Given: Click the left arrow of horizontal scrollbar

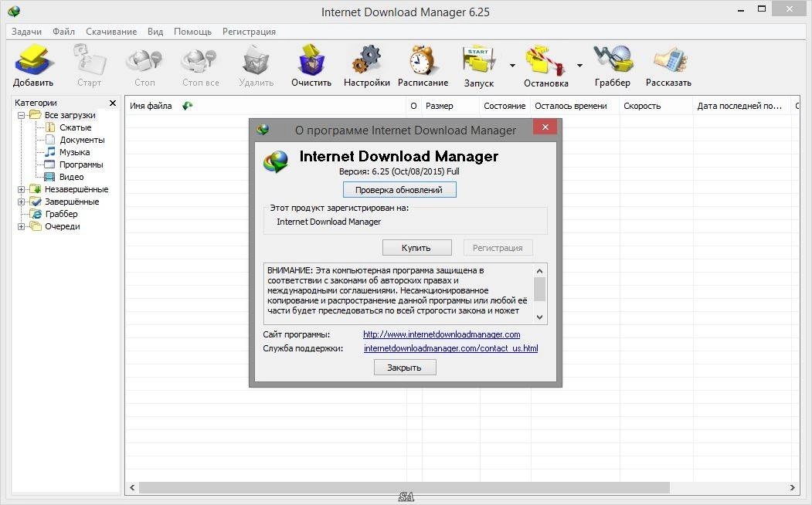Looking at the screenshot, I should (133, 487).
